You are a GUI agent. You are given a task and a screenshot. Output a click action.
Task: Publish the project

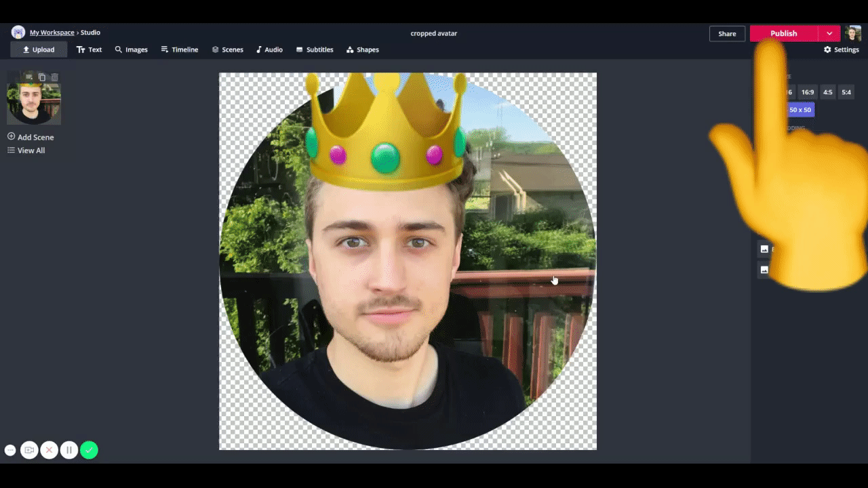pos(784,34)
